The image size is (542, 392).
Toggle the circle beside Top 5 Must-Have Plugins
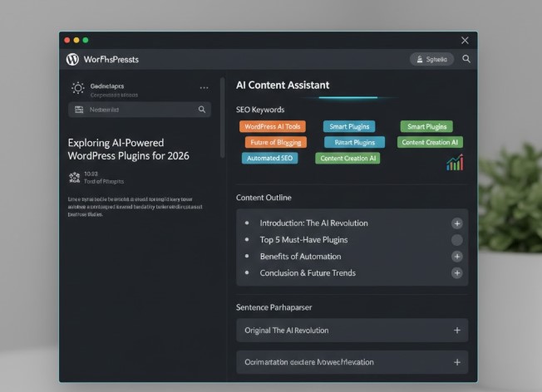[x=457, y=240]
